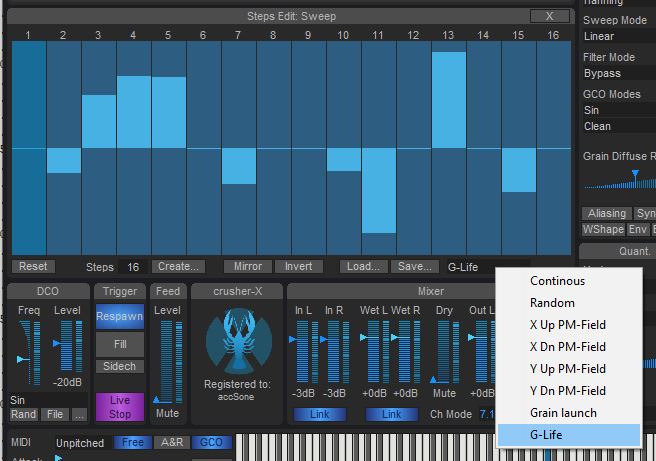Image resolution: width=656 pixels, height=461 pixels.
Task: Toggle the A&R MIDI button
Action: [x=172, y=443]
